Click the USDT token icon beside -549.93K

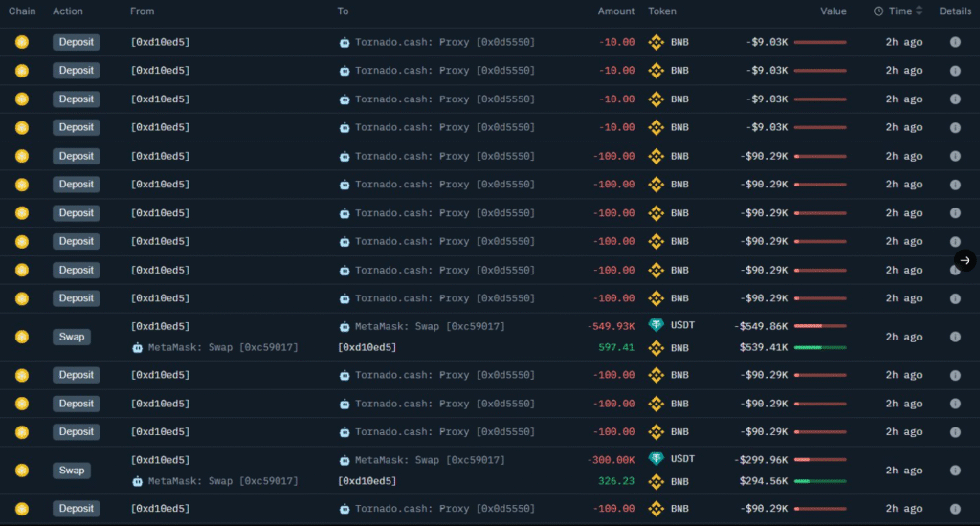tap(656, 325)
